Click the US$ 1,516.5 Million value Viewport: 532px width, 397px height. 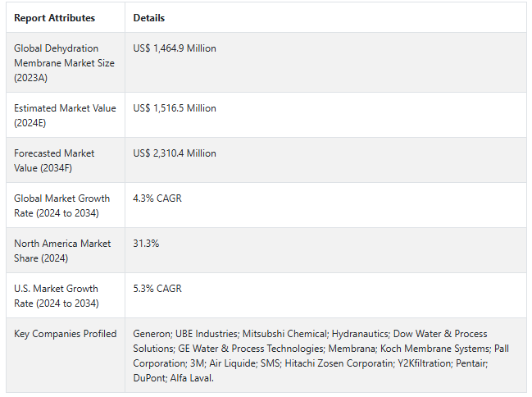(175, 108)
